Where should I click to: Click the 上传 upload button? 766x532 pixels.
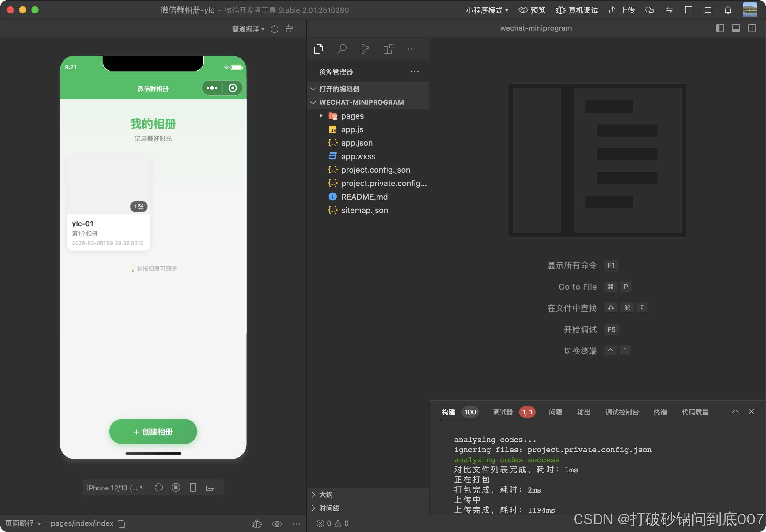click(x=622, y=10)
